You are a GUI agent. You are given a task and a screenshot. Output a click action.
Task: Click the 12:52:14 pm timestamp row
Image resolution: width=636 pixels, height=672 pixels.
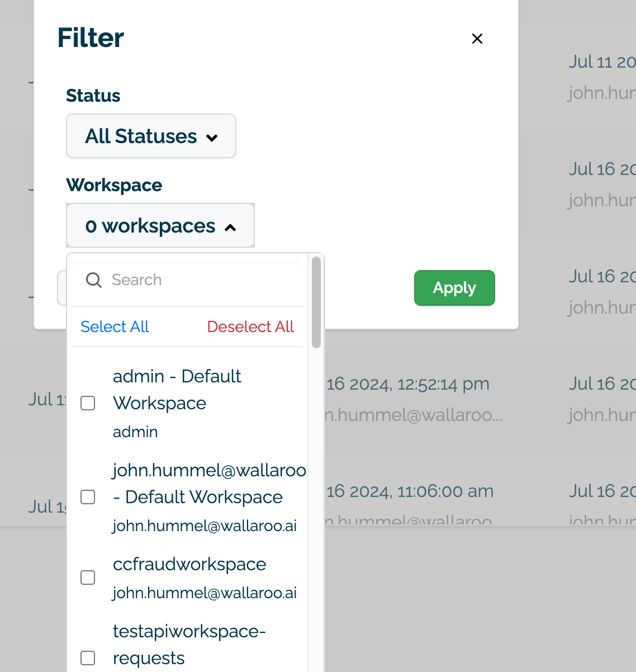pyautogui.click(x=408, y=385)
